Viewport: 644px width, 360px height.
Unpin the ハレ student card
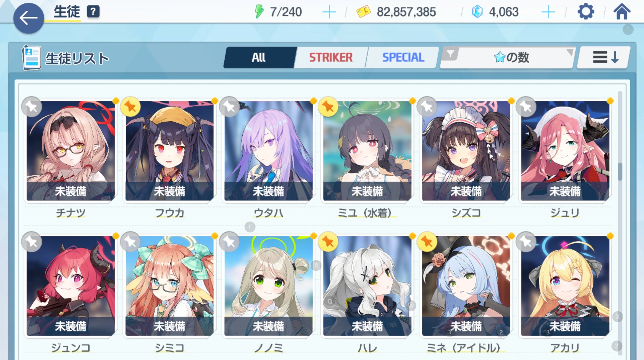click(x=328, y=242)
